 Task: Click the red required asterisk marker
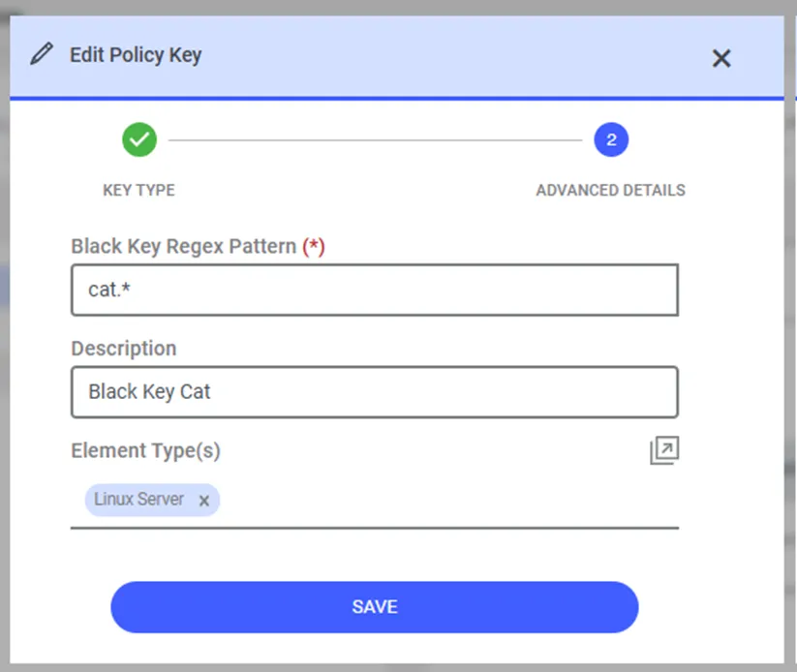point(314,247)
